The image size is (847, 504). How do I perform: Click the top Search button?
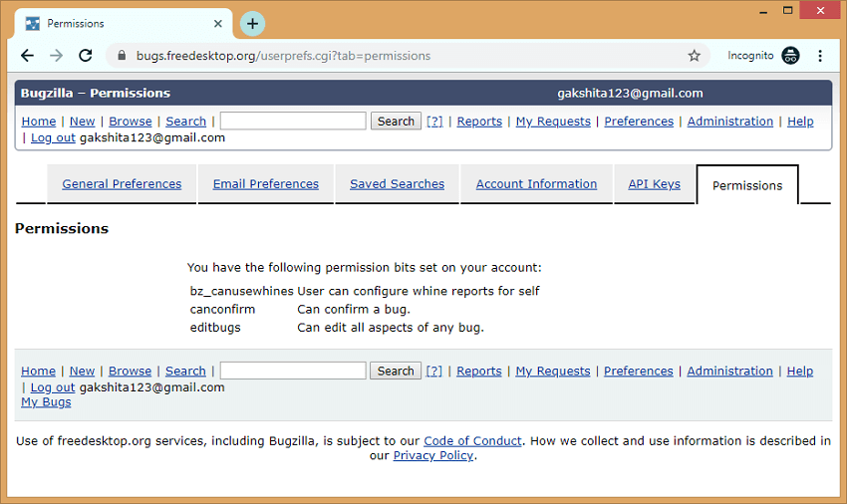coord(396,122)
